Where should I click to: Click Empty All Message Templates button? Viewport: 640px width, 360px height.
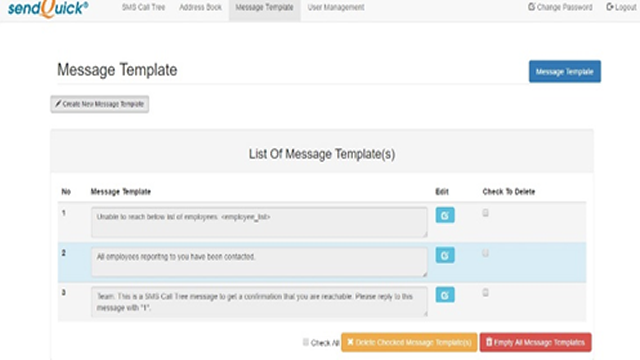(536, 342)
